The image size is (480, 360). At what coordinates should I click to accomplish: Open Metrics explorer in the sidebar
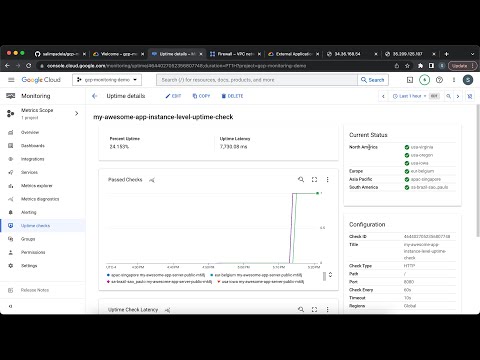(36, 186)
